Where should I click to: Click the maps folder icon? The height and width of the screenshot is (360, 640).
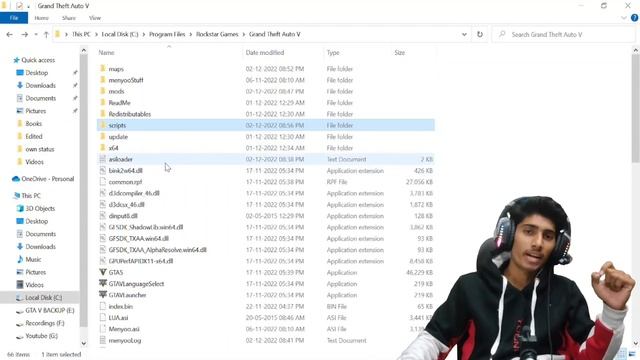tap(103, 69)
